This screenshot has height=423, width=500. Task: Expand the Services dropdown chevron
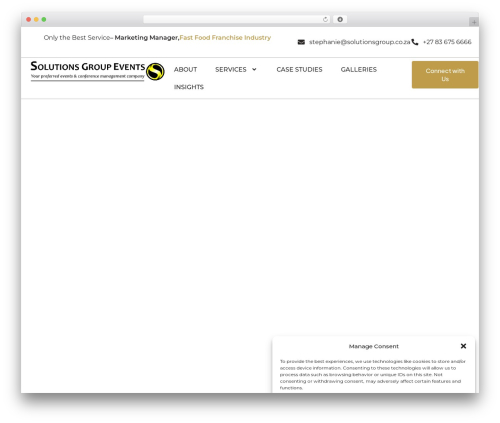click(254, 69)
